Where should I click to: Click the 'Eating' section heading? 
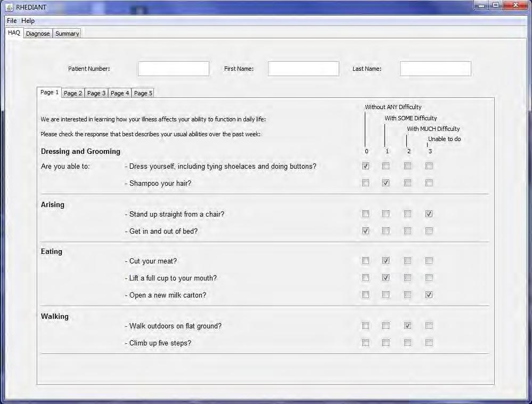(52, 251)
